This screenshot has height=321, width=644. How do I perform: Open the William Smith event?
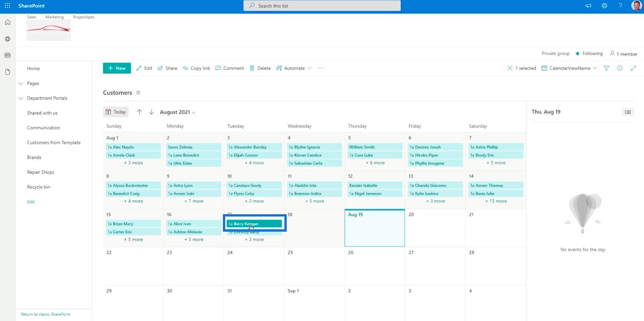375,147
